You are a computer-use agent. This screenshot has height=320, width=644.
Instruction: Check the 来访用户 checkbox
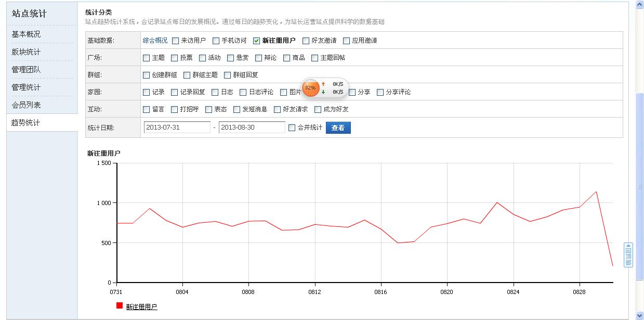176,41
